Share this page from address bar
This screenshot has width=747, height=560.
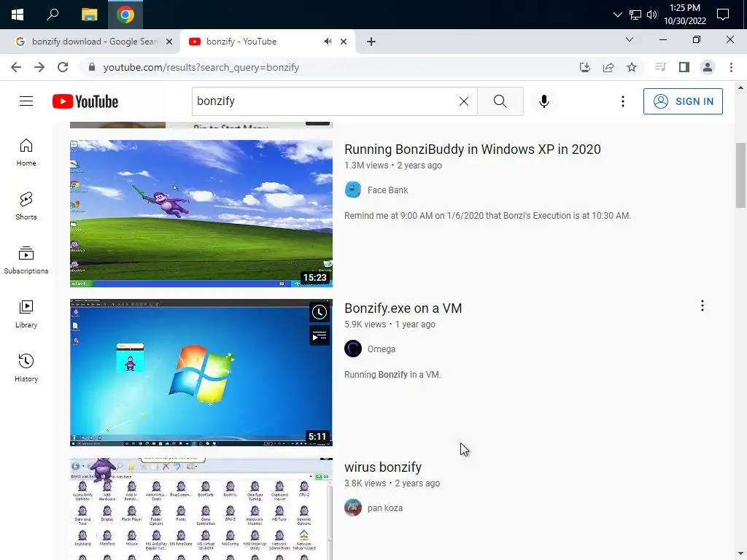point(608,67)
